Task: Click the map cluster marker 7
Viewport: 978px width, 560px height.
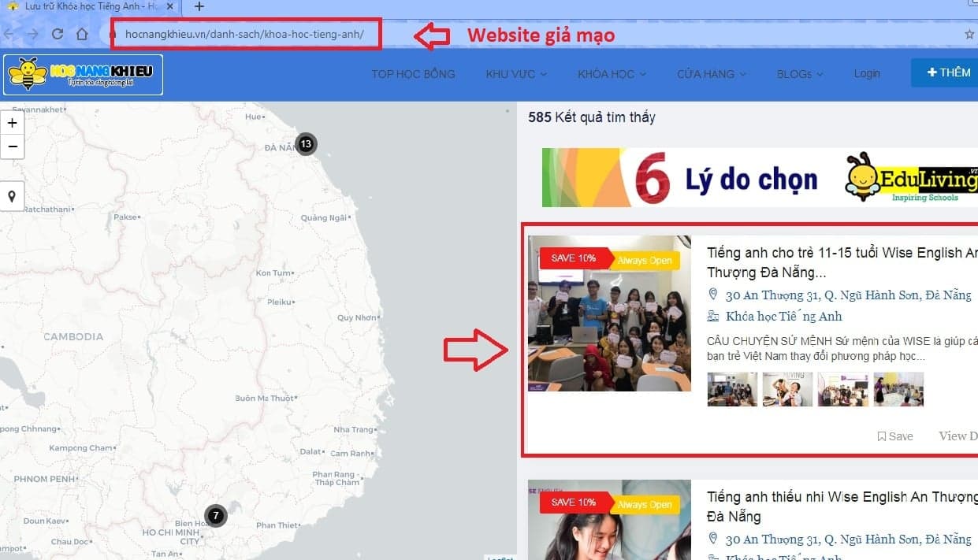Action: 215,516
